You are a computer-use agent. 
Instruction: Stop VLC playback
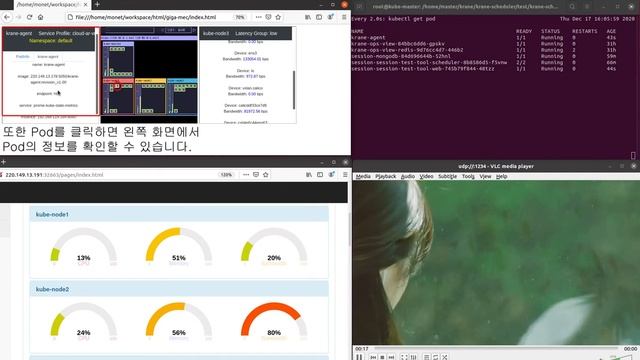pyautogui.click(x=382, y=357)
